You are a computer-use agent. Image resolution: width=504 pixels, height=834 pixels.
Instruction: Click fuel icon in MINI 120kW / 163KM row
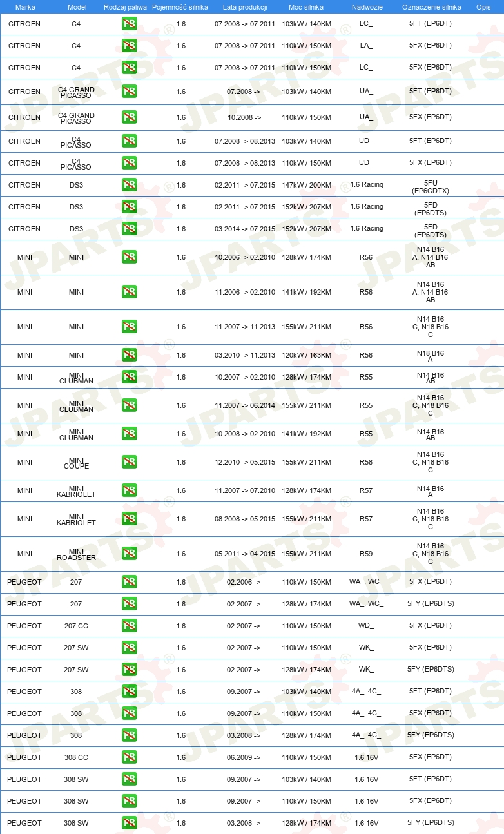(129, 354)
